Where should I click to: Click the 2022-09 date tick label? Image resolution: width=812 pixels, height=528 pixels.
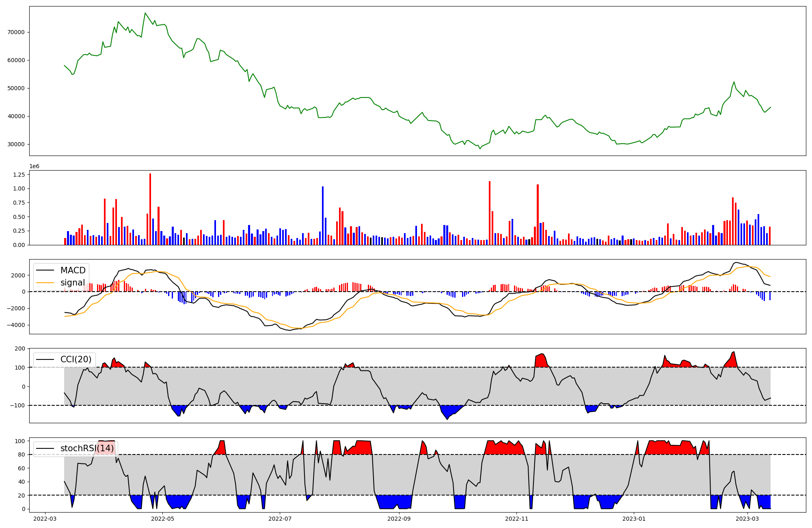point(399,519)
